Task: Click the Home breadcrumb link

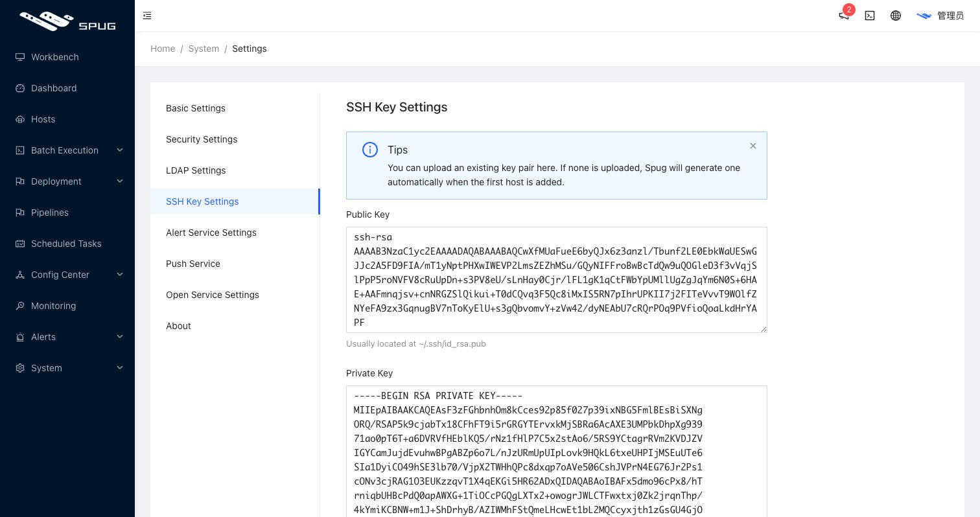Action: [163, 49]
